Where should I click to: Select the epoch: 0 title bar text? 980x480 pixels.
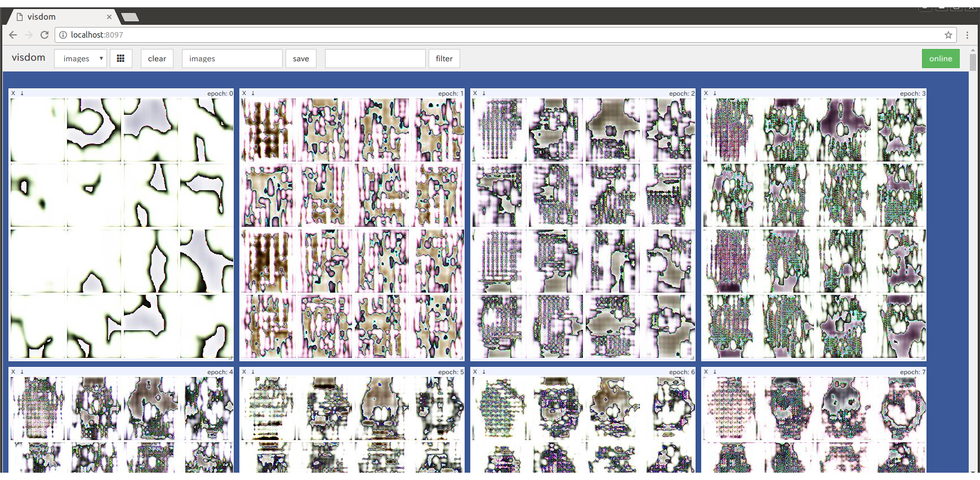(x=220, y=93)
